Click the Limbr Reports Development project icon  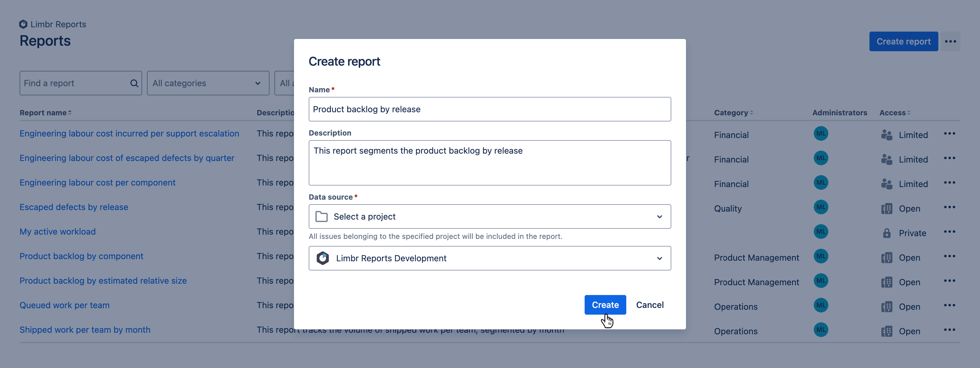(x=322, y=258)
